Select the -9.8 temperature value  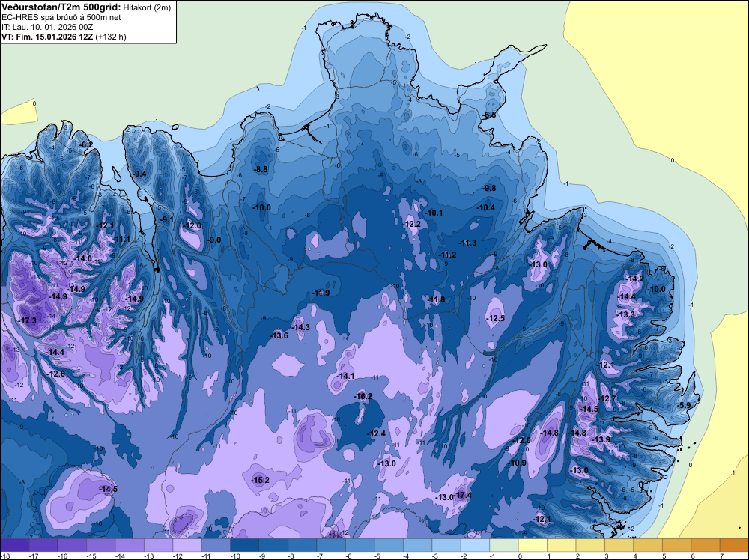489,188
